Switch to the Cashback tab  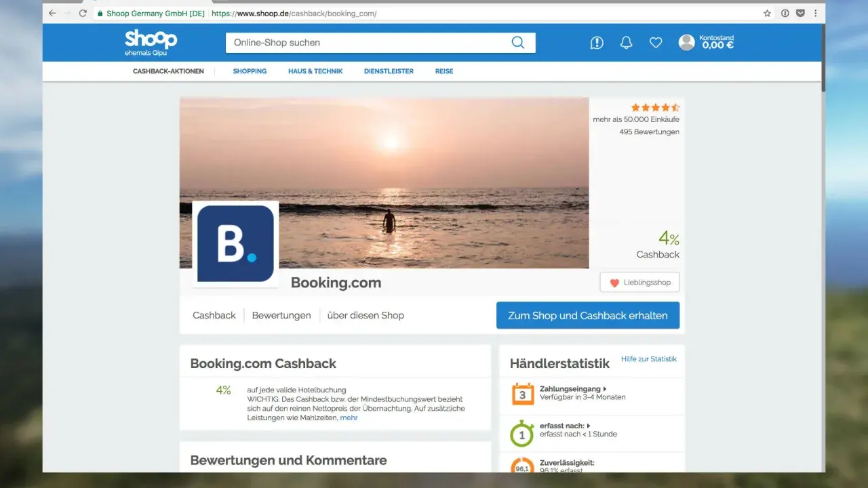(214, 315)
